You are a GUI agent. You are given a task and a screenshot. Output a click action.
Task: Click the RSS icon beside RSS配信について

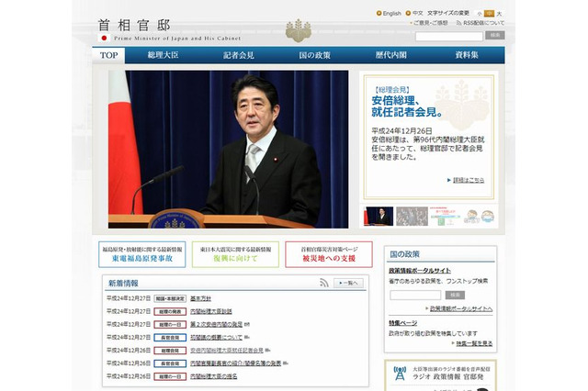click(458, 23)
